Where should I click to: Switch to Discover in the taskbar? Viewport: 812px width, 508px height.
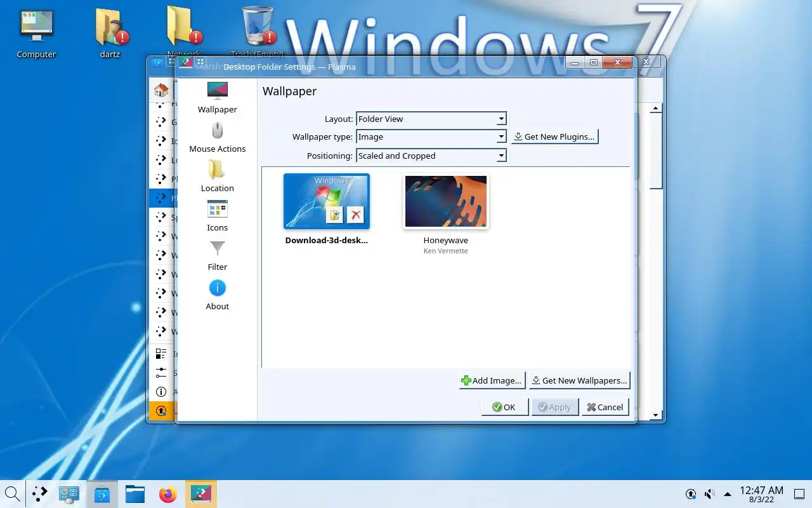(x=101, y=493)
